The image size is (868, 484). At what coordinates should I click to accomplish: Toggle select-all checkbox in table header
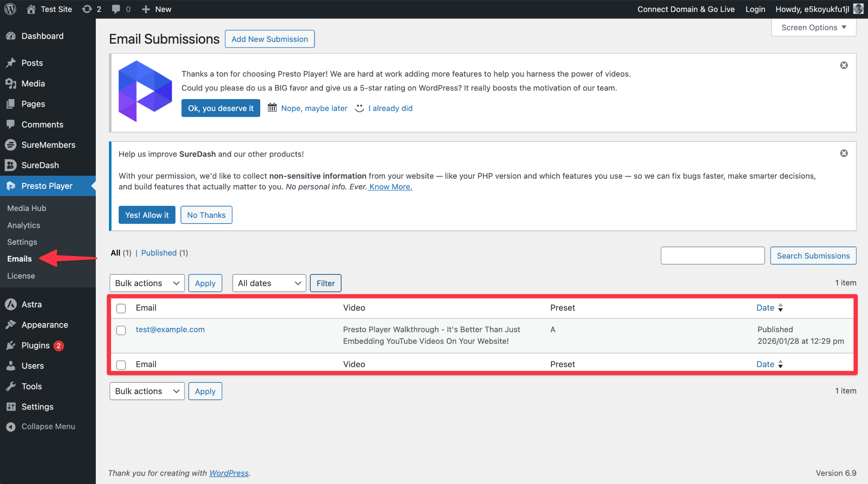(x=121, y=308)
